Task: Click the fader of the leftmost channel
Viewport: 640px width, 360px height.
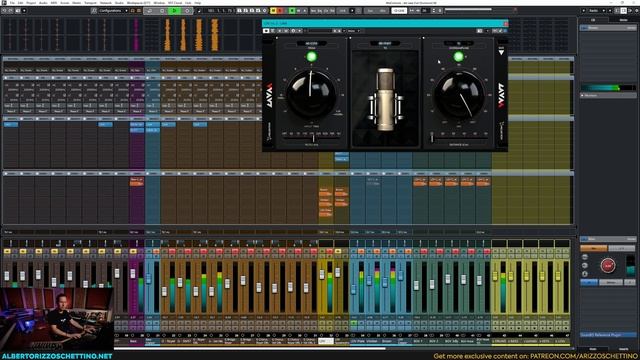Action: 7,276
